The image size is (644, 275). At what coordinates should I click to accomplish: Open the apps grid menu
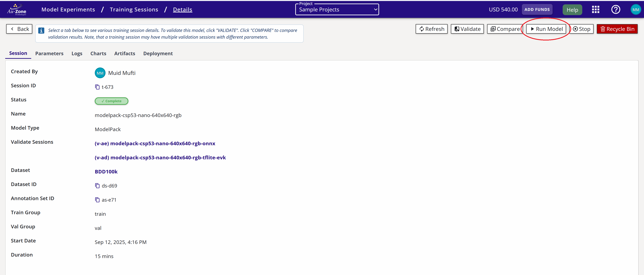point(595,10)
